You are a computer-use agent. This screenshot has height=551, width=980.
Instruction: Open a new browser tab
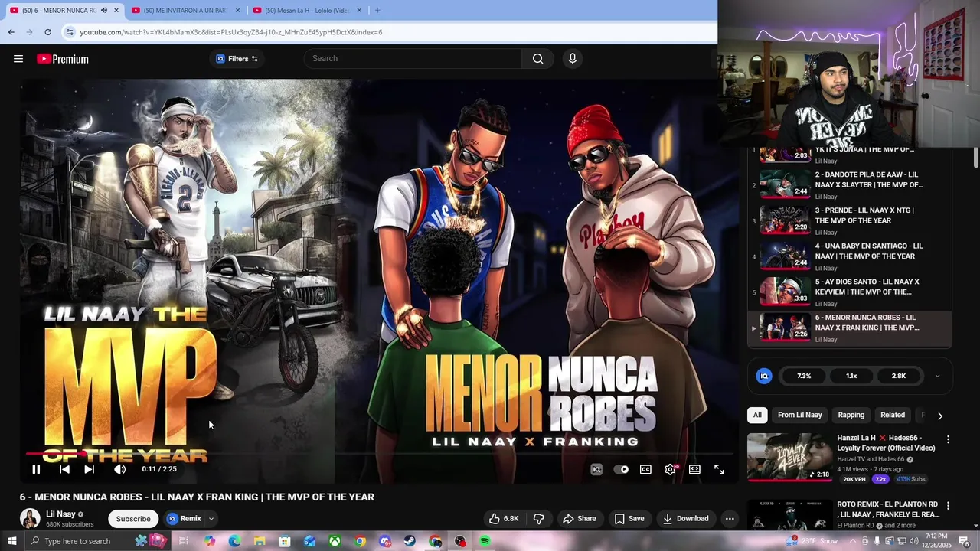377,10
